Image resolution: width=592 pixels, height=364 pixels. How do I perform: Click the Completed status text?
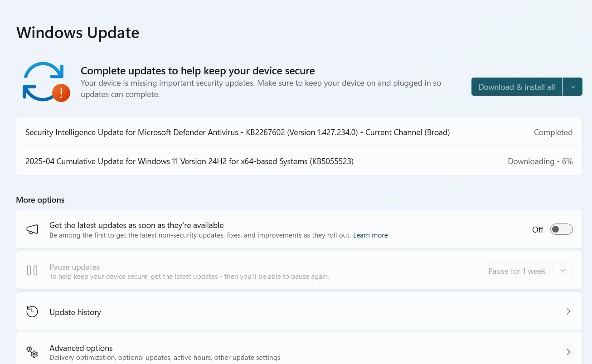tap(553, 132)
